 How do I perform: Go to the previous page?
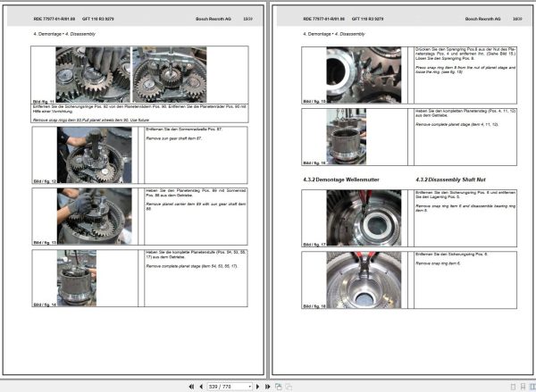click(x=201, y=387)
